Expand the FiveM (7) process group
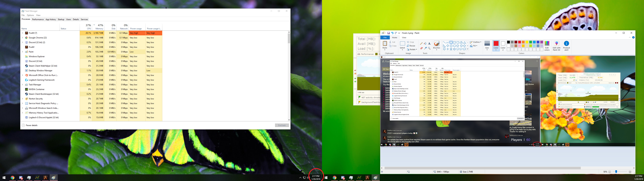644x181 pixels. [x=22, y=33]
